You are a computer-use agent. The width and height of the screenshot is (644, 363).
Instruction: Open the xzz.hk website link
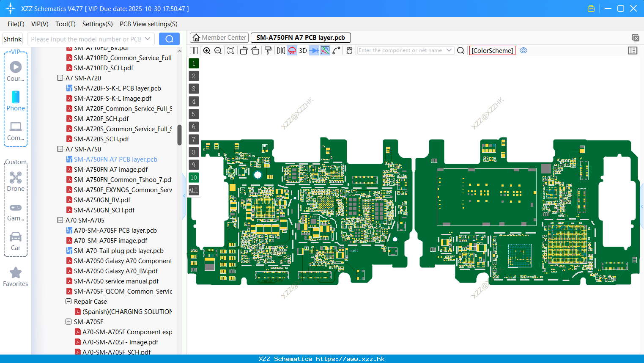(350, 359)
